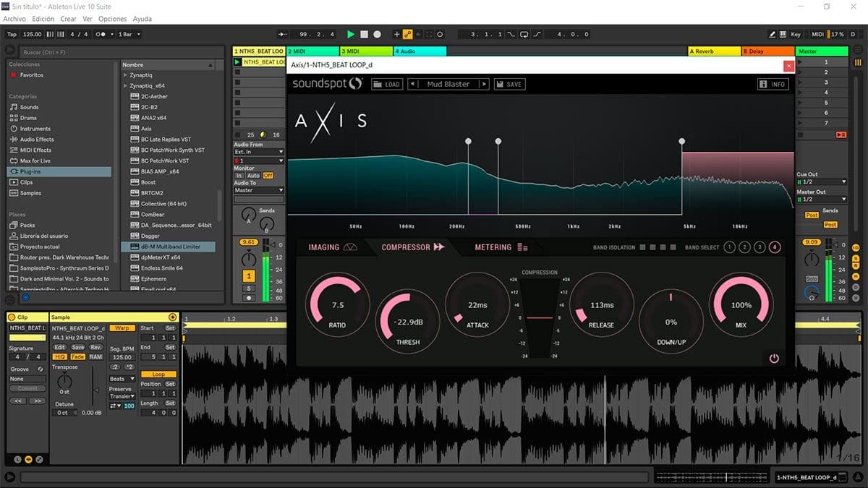The width and height of the screenshot is (868, 488).
Task: Open the Ext. In audio source dropdown
Action: pyautogui.click(x=258, y=152)
